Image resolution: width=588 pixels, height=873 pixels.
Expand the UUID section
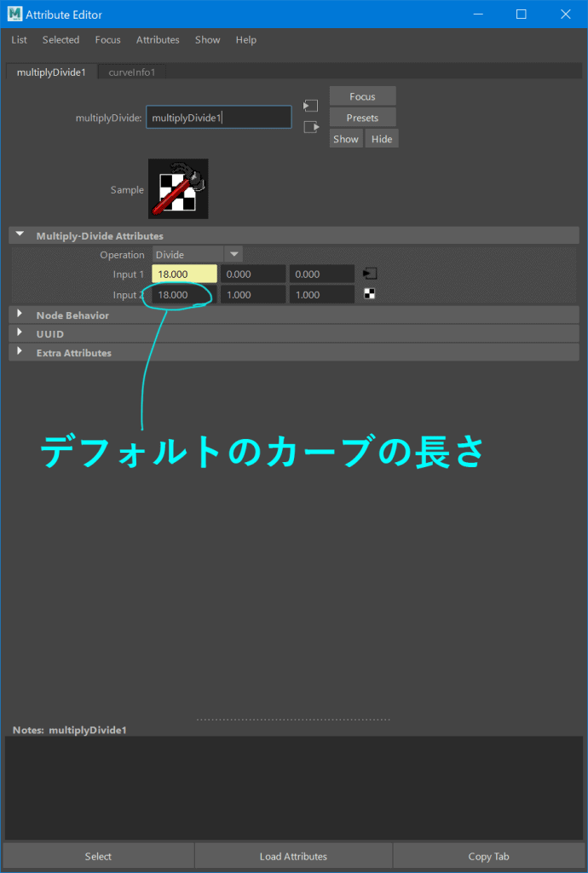point(20,333)
